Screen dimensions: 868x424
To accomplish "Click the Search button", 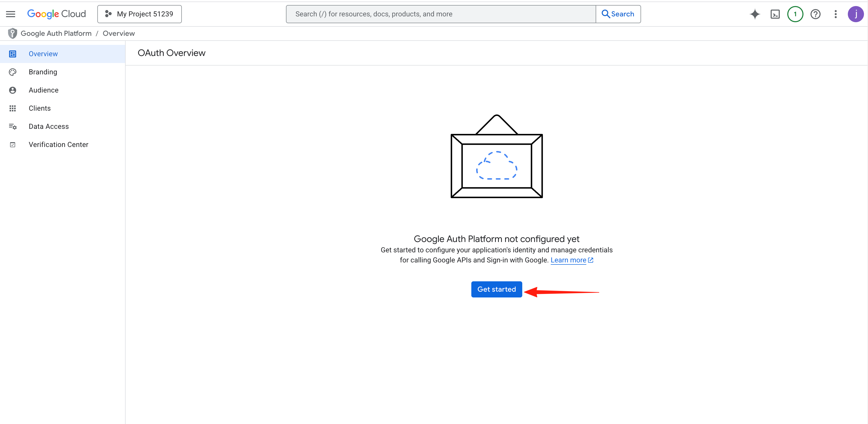I will point(618,14).
